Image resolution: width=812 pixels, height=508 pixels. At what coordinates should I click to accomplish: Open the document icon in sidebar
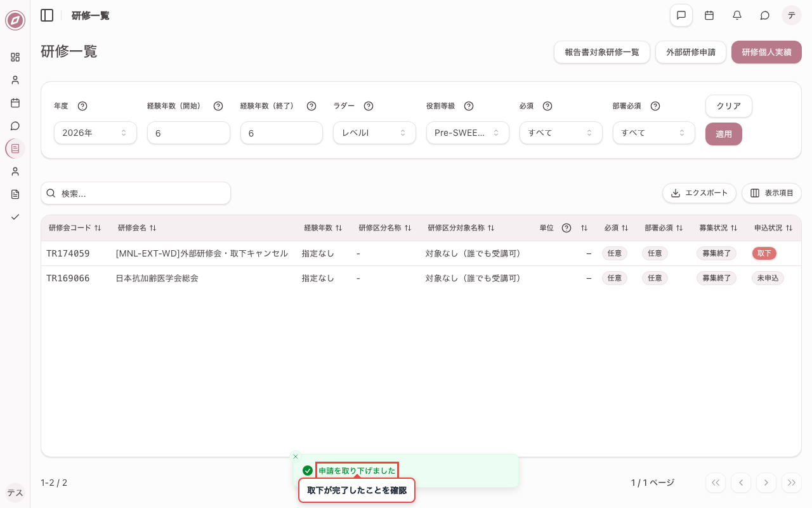[x=15, y=194]
